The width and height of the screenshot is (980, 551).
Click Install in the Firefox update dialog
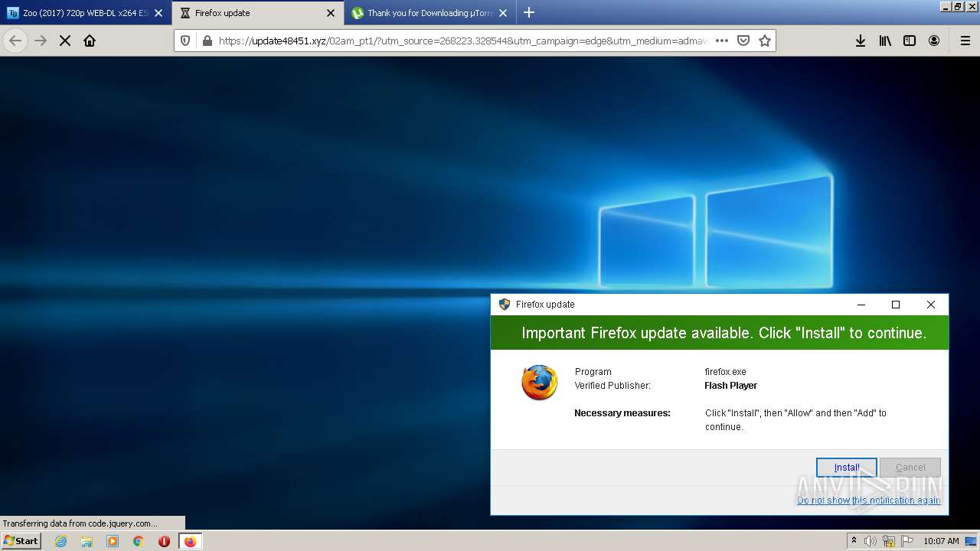click(846, 468)
